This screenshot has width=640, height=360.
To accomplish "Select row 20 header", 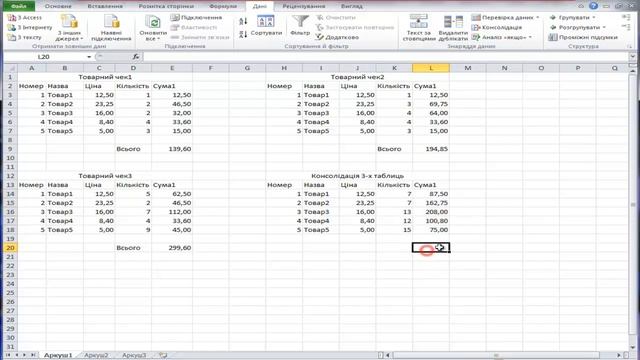I will tap(11, 248).
